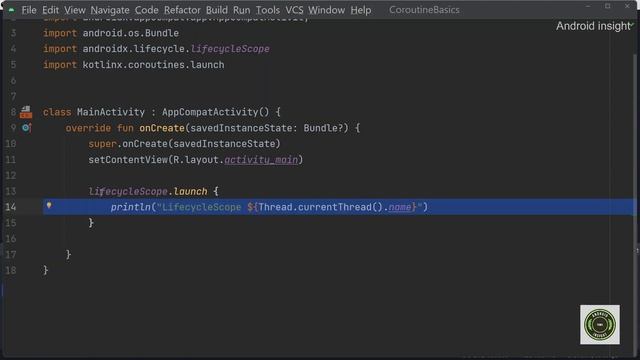640x360 pixels.
Task: Click the Android Insight channel logo thumbnail
Action: (x=600, y=324)
